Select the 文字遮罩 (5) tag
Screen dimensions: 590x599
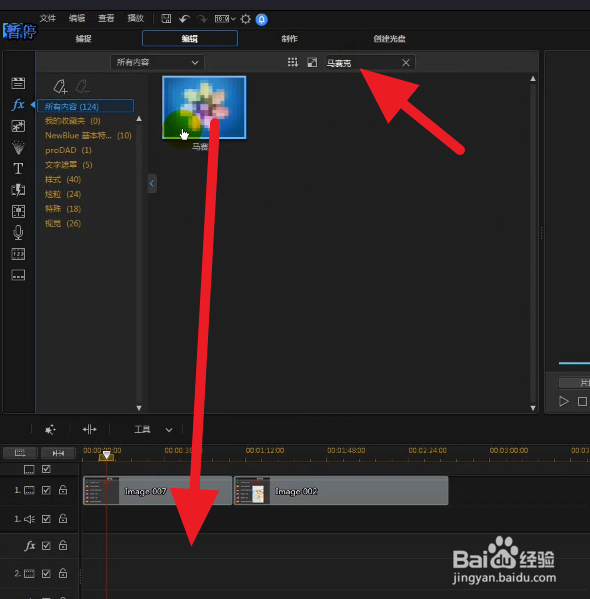[69, 165]
